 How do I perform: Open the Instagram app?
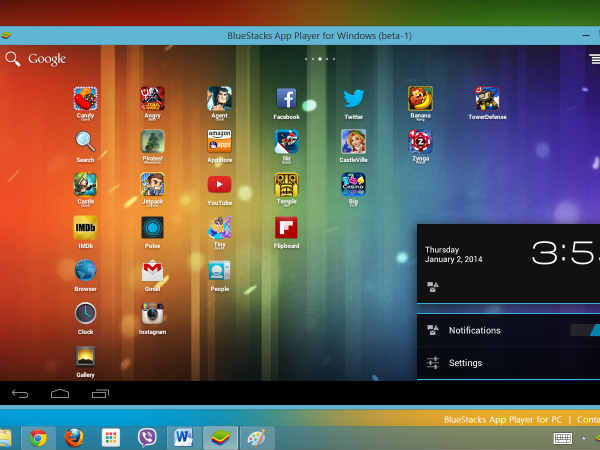point(152,314)
